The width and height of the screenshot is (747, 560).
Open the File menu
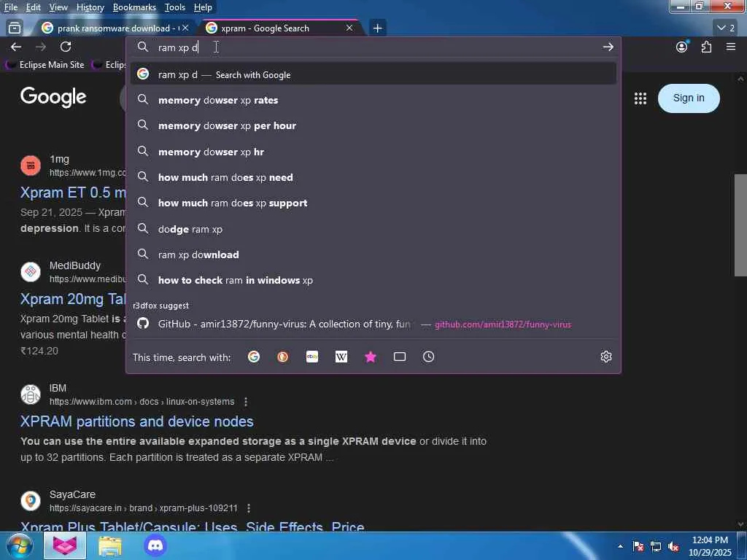pyautogui.click(x=10, y=7)
